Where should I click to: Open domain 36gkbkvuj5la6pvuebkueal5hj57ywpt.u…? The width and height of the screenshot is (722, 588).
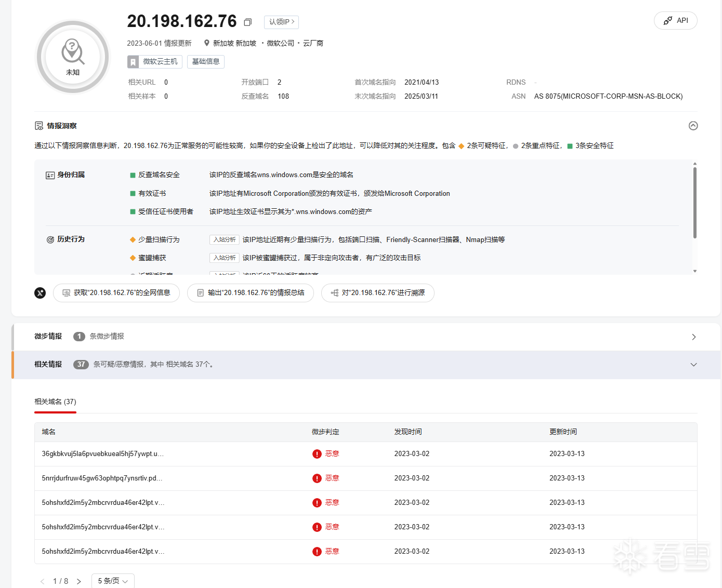coord(103,454)
